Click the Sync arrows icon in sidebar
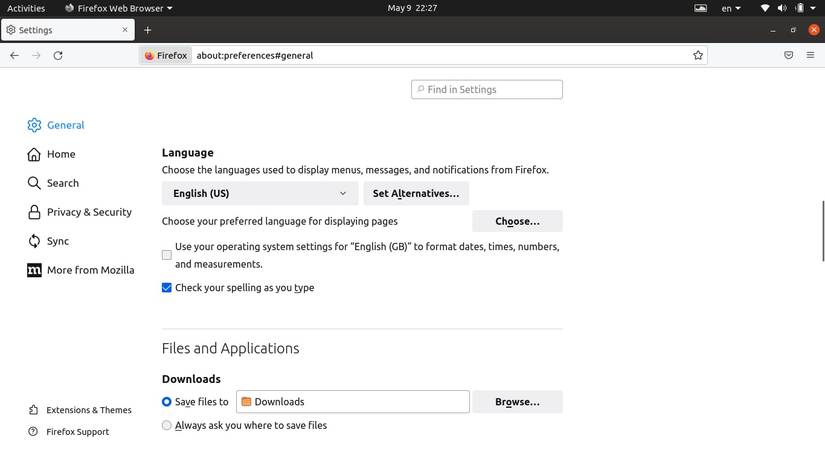This screenshot has height=464, width=825. tap(34, 241)
